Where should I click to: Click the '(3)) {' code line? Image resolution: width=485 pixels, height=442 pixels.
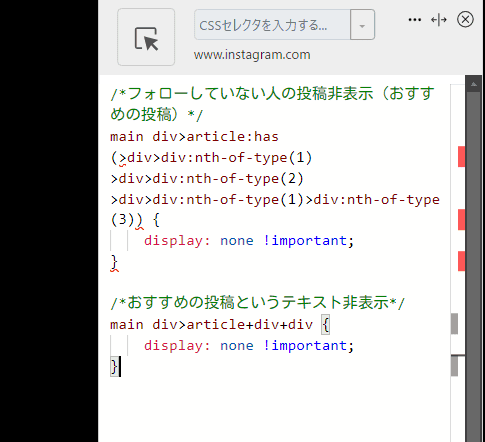135,220
